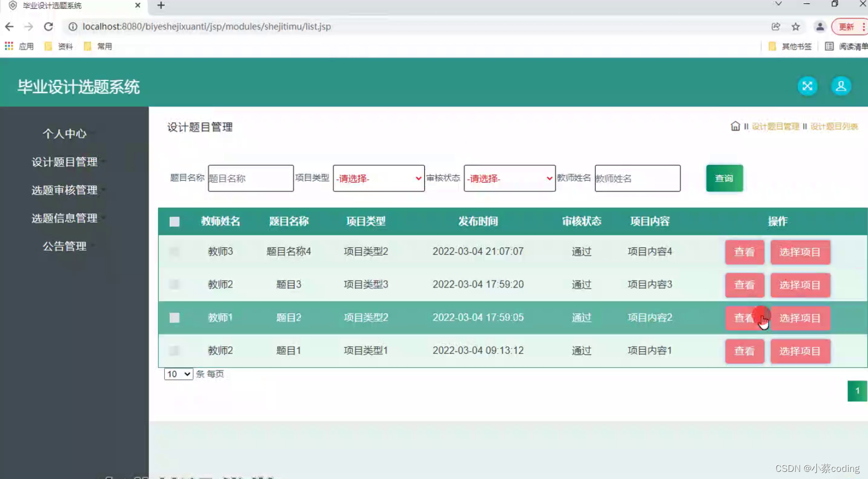The image size is (868, 479).
Task: Open the 审核状态 dropdown
Action: click(510, 178)
